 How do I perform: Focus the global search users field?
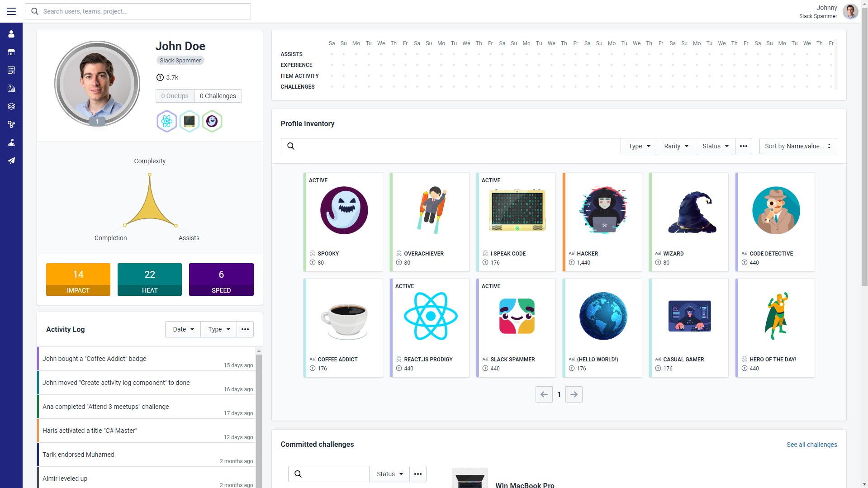click(138, 11)
